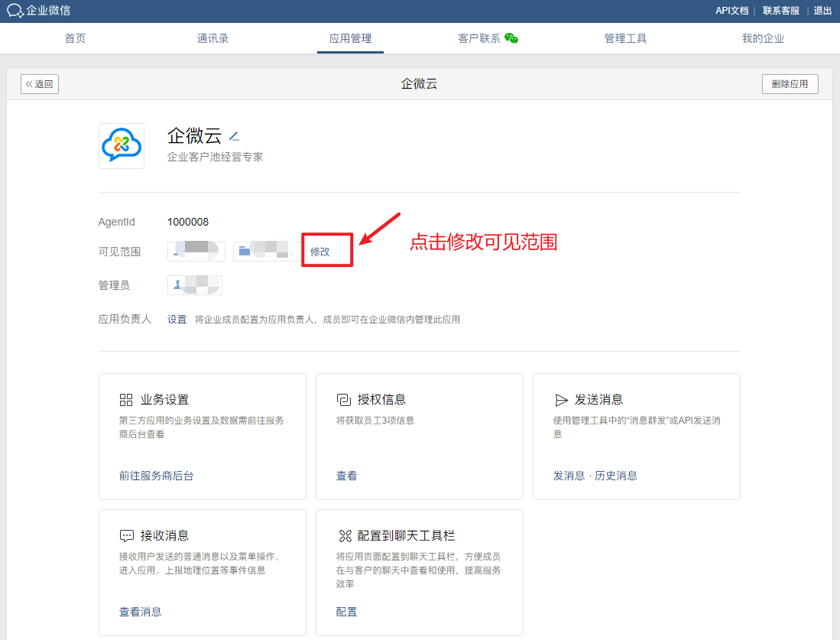The width and height of the screenshot is (840, 640).
Task: Click the 企业微信 logo in header
Action: [x=38, y=11]
